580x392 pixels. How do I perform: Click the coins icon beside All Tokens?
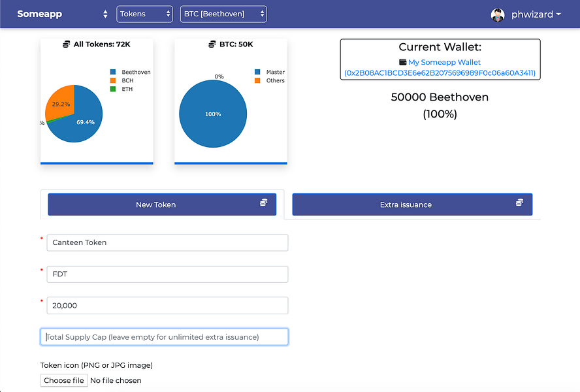(66, 44)
